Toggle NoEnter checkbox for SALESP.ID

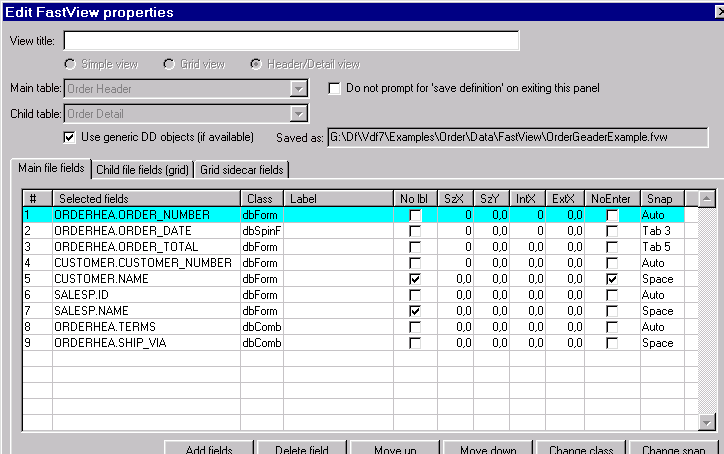pyautogui.click(x=612, y=295)
